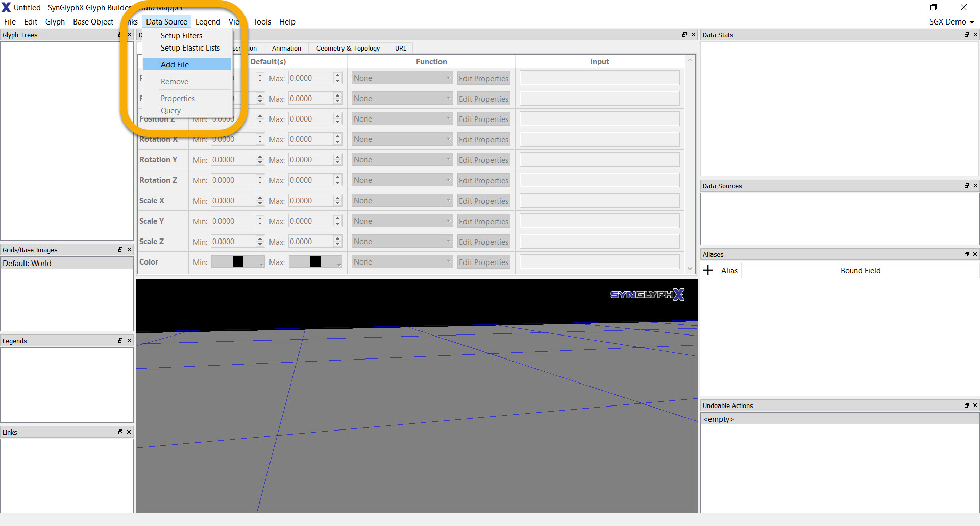Float the Glyph Trees panel
Image resolution: width=980 pixels, height=526 pixels.
click(x=120, y=35)
